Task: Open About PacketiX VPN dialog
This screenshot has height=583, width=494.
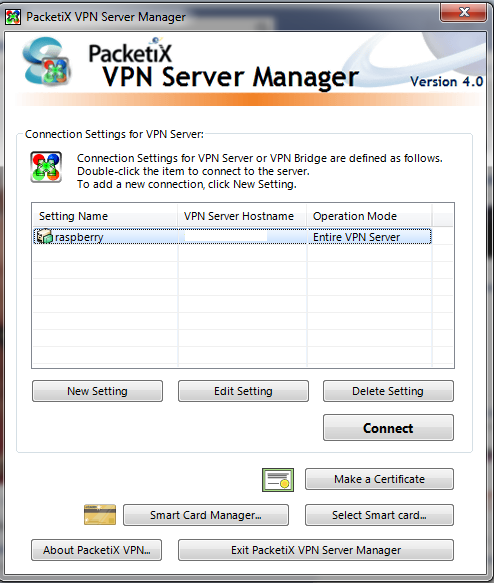Action: tap(97, 550)
